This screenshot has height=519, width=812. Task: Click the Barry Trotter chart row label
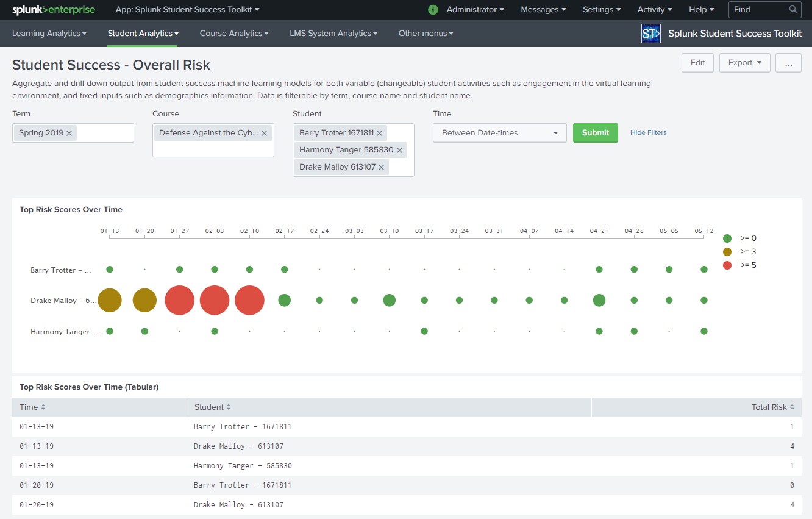coord(62,270)
